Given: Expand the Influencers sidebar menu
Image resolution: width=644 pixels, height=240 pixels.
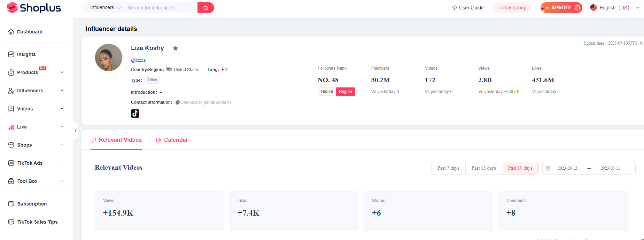Looking at the screenshot, I should (62, 91).
